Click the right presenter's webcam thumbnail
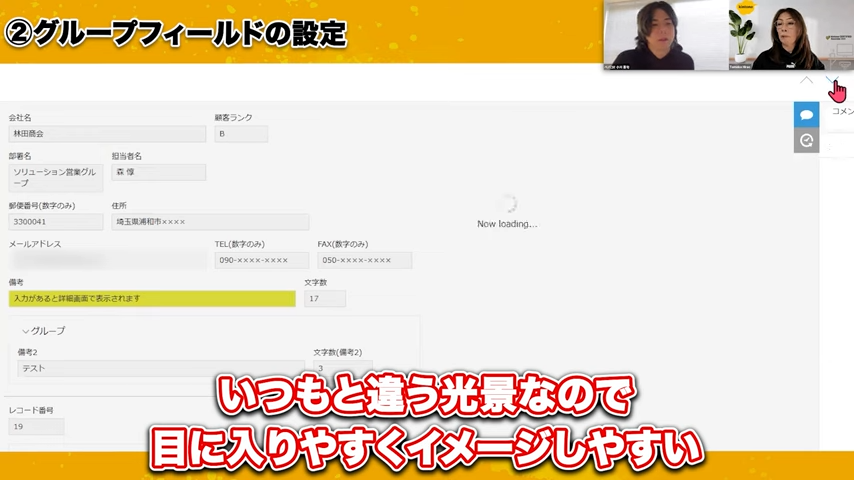This screenshot has width=854, height=480. pyautogui.click(x=791, y=35)
